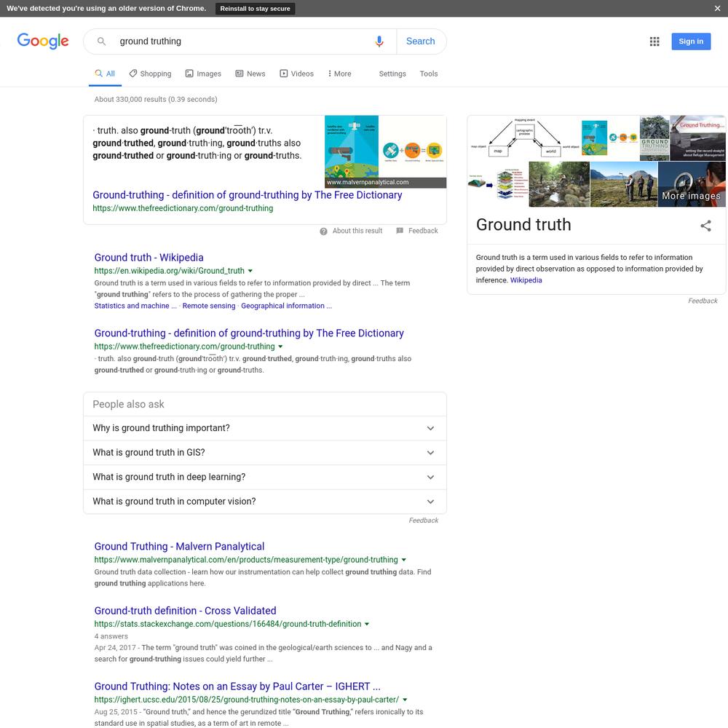Image resolution: width=728 pixels, height=728 pixels.
Task: Open search Tools options
Action: click(429, 74)
